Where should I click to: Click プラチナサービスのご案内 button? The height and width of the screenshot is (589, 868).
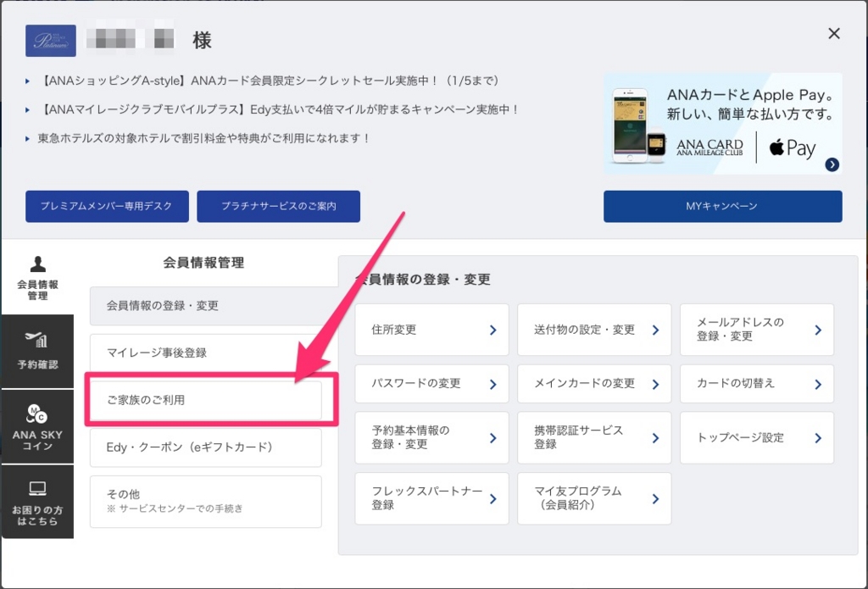tap(278, 206)
